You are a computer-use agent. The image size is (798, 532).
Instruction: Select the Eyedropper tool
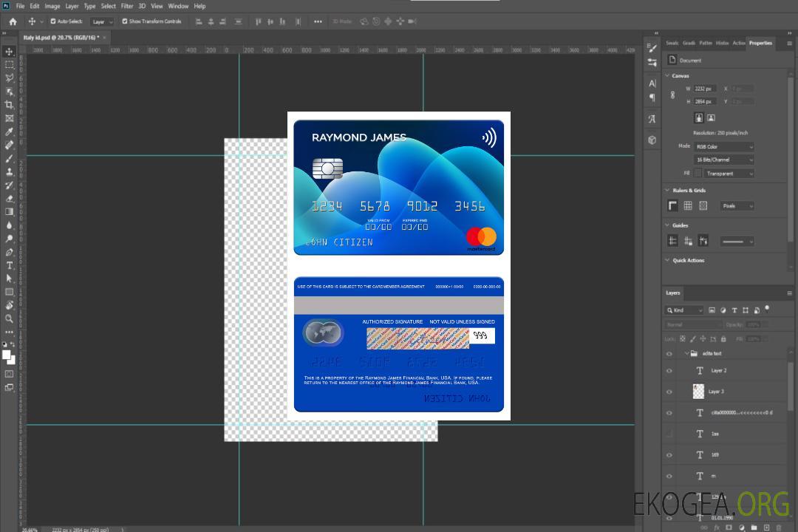[x=9, y=132]
